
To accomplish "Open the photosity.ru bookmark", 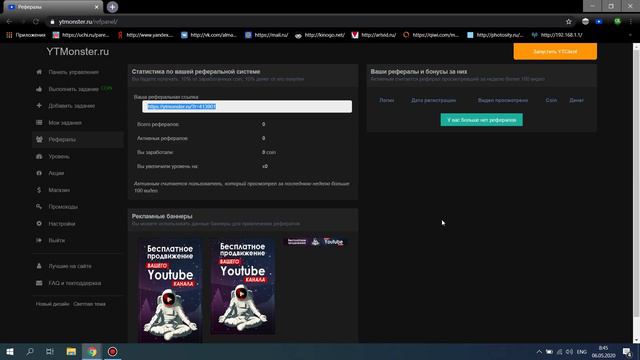I will [x=495, y=35].
